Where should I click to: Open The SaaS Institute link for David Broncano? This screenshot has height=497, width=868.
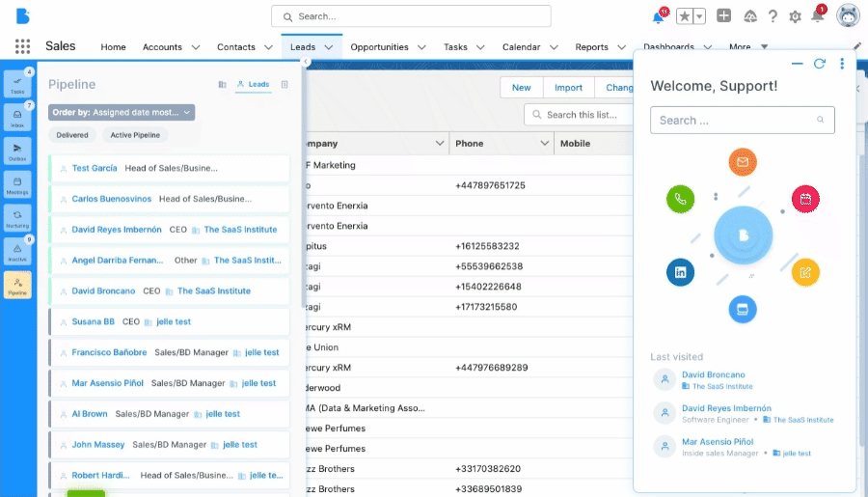tap(214, 290)
